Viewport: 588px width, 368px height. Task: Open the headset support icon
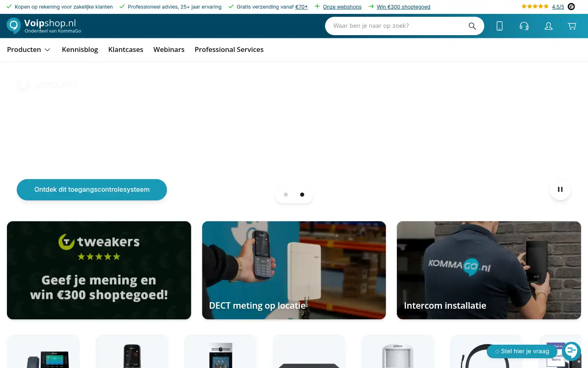coord(524,26)
